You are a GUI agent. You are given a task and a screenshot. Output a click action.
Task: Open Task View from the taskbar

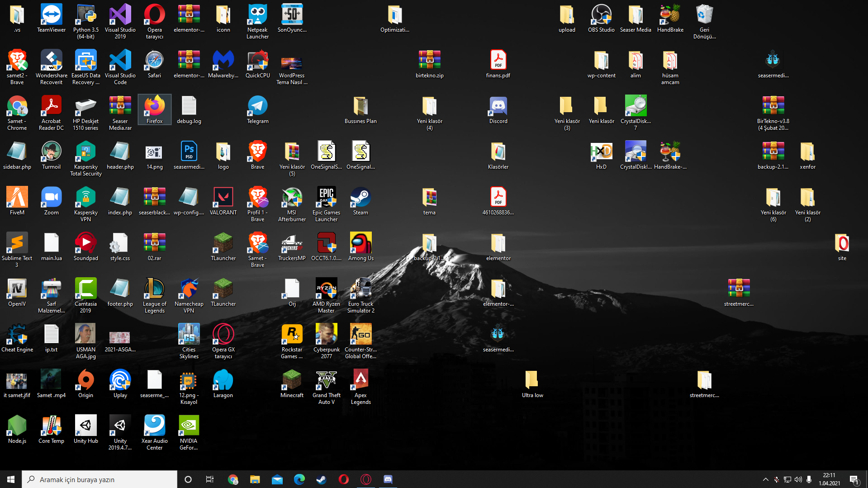(210, 479)
